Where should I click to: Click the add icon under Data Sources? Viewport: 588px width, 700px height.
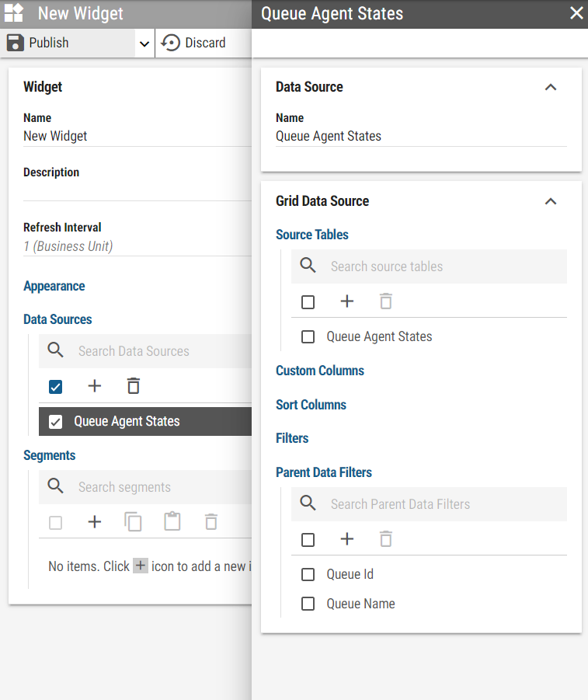click(95, 386)
